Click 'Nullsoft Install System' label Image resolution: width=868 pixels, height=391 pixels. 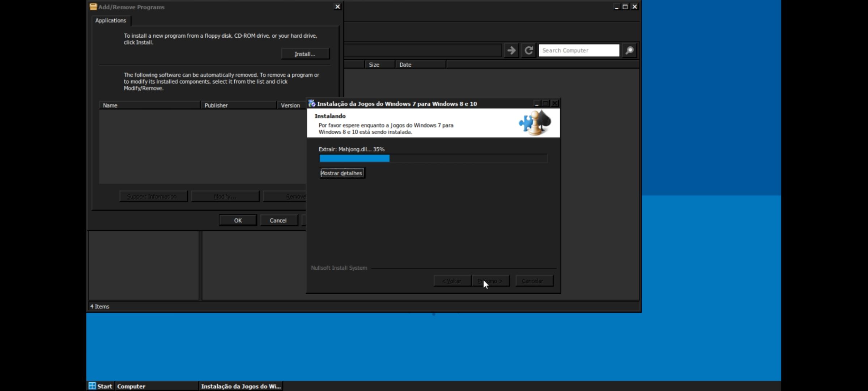tap(339, 268)
